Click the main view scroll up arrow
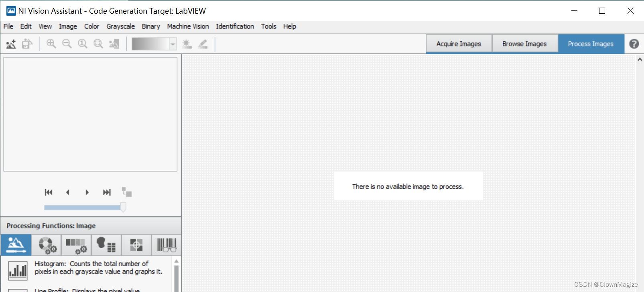644x292 pixels. [x=640, y=59]
